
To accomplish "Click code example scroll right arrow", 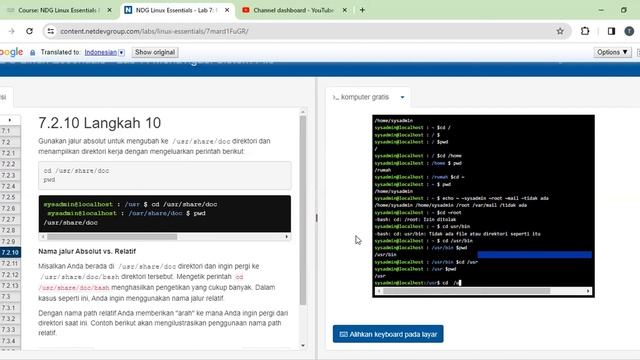I will coord(287,237).
